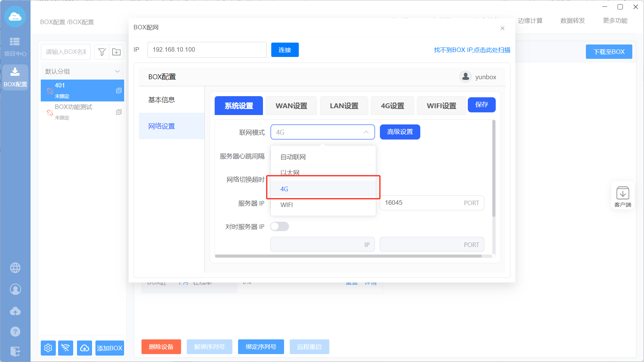Open the 联网模式 dropdown
Image resolution: width=644 pixels, height=362 pixels.
pyautogui.click(x=322, y=132)
